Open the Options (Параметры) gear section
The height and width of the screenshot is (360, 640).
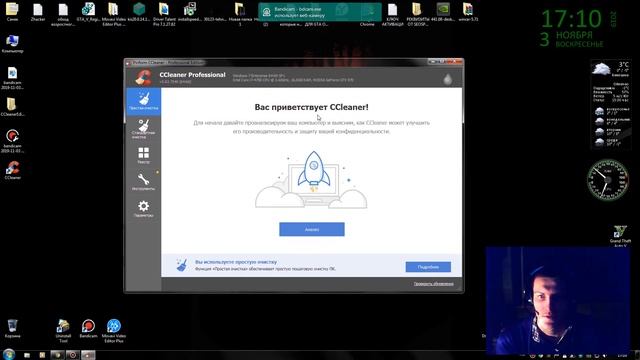click(143, 209)
